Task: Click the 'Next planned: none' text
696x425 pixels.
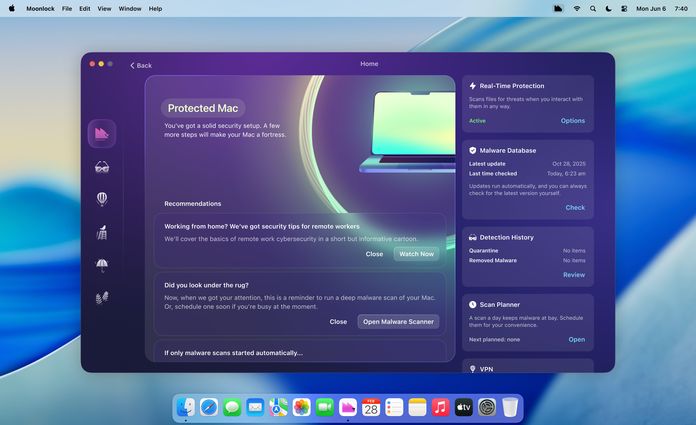Action: click(494, 339)
